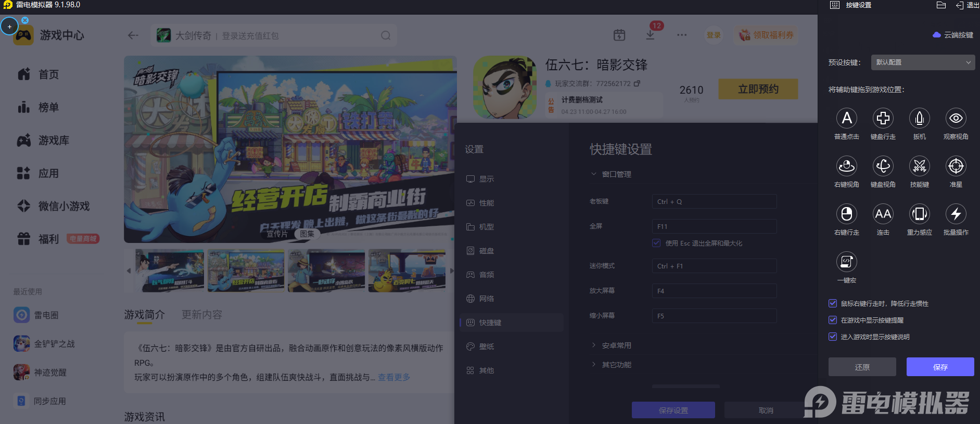The width and height of the screenshot is (980, 424).
Task: Click the 迷你模式 Ctrl + F1 field
Action: (x=714, y=266)
